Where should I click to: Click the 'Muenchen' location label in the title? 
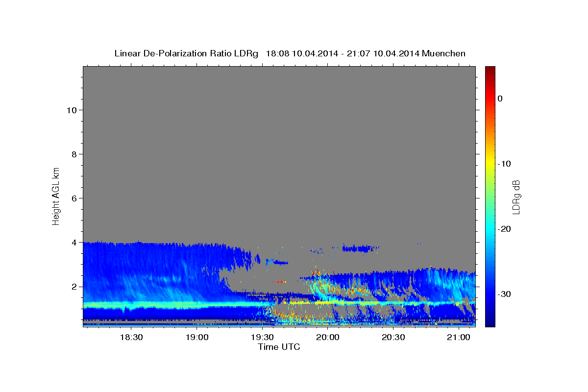pyautogui.click(x=444, y=53)
